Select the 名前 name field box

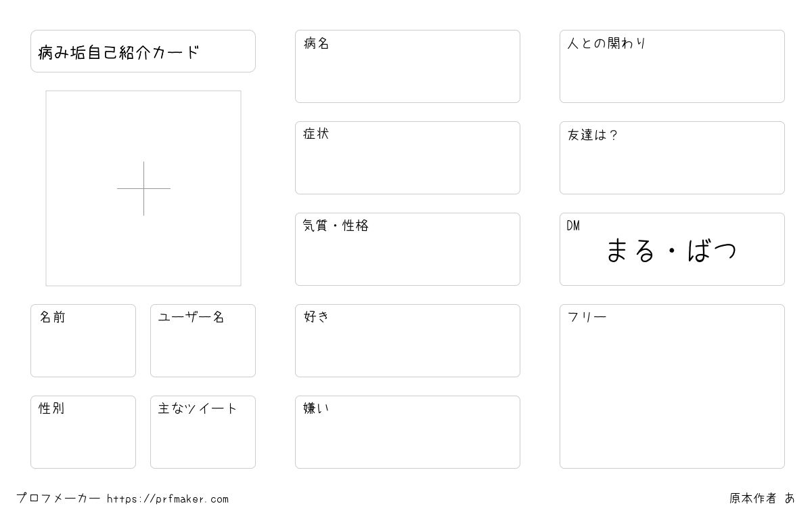point(83,341)
